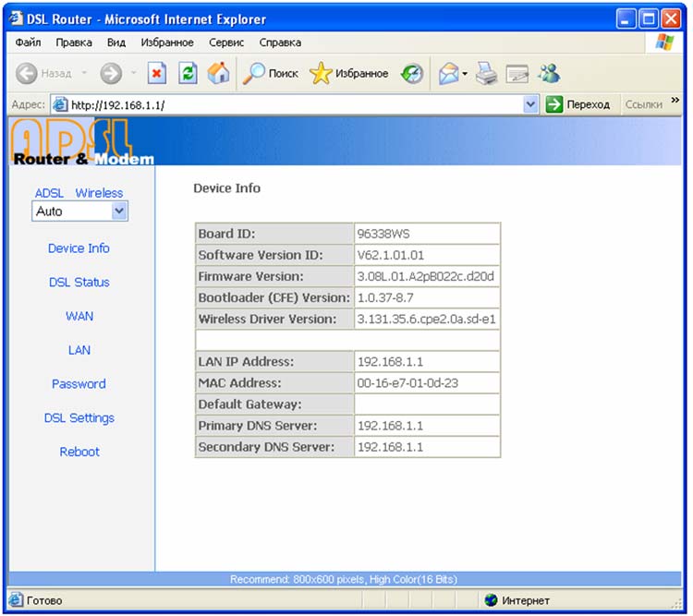The image size is (693, 616).
Task: Go to the Home page icon
Action: 218,74
